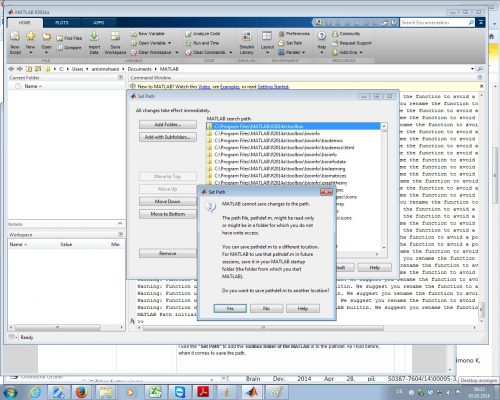Viewport: 500px width, 400px height.
Task: Click Request Support
Action: pyautogui.click(x=352, y=43)
